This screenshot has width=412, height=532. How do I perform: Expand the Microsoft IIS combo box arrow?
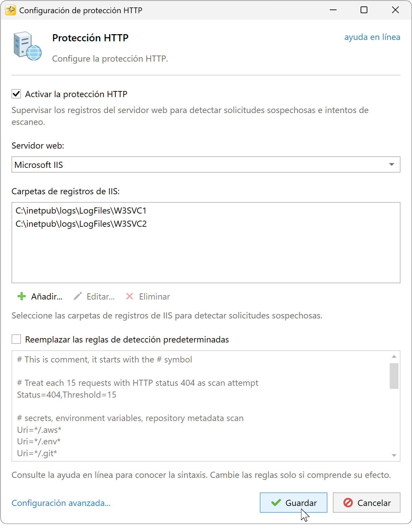pyautogui.click(x=392, y=164)
